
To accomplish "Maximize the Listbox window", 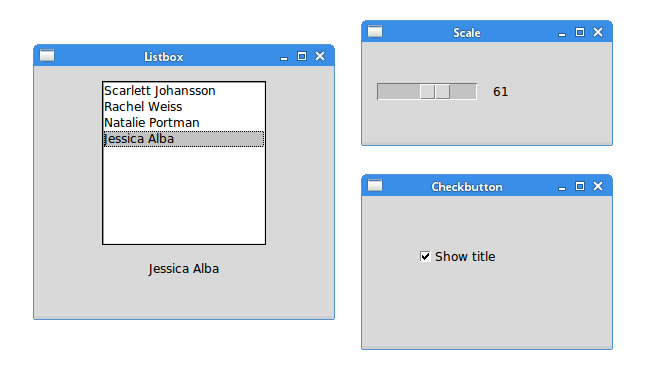I will point(302,56).
